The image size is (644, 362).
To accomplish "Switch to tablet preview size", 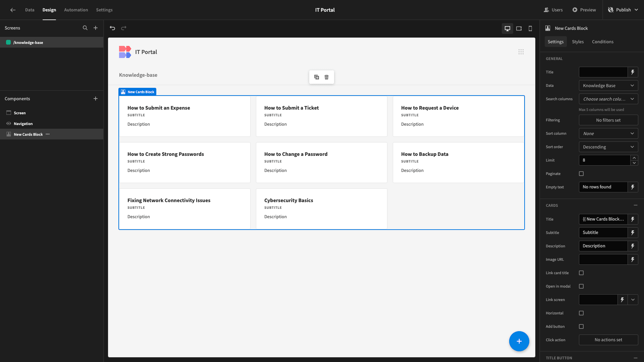I will coord(519,28).
